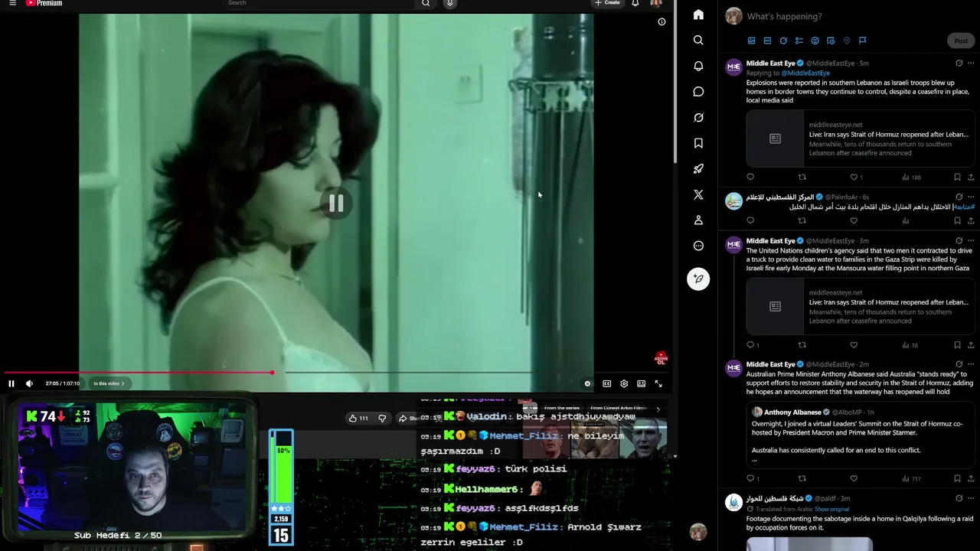Select the 'From Cüneyt Arkın' filter chip

(618, 408)
